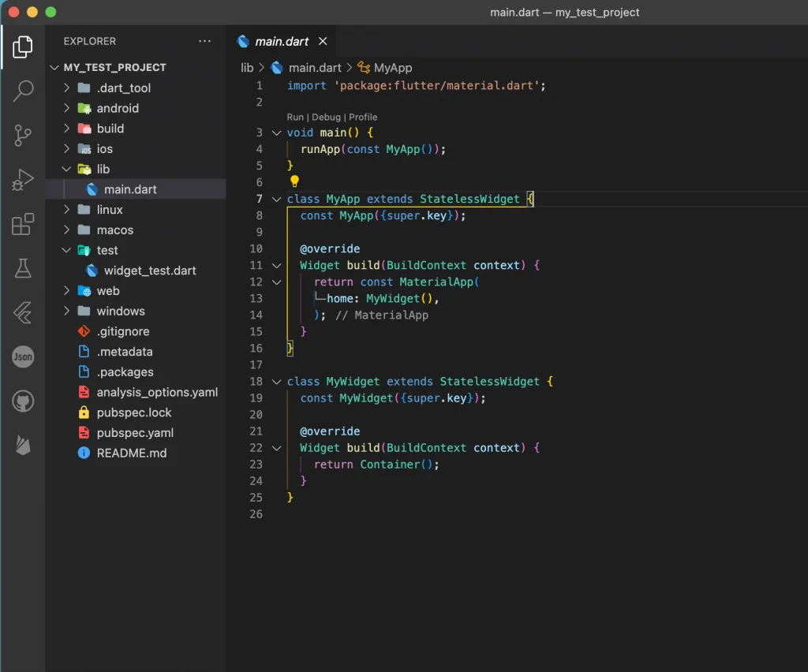Screen dimensions: 808x672
Task: Open pubspec.yaml in the explorer
Action: pos(133,433)
